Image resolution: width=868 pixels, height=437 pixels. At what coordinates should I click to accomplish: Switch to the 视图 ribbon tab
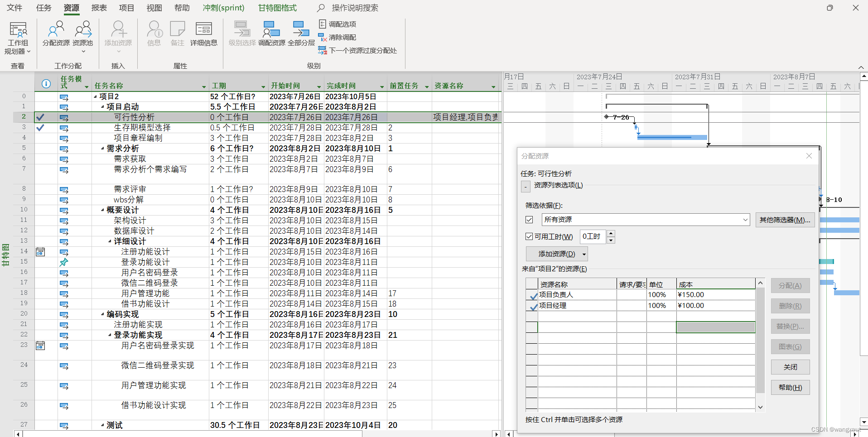pos(154,8)
